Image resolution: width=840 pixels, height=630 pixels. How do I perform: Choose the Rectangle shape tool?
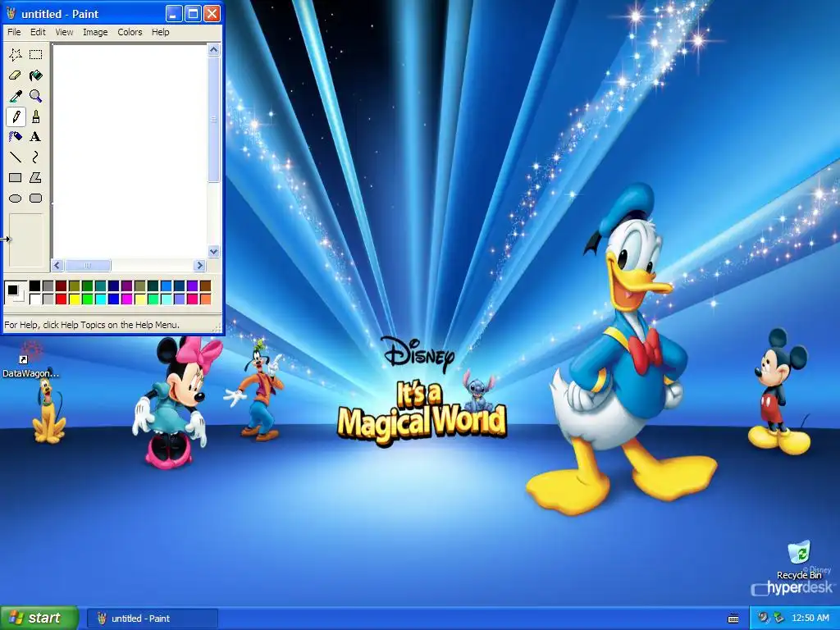(16, 177)
